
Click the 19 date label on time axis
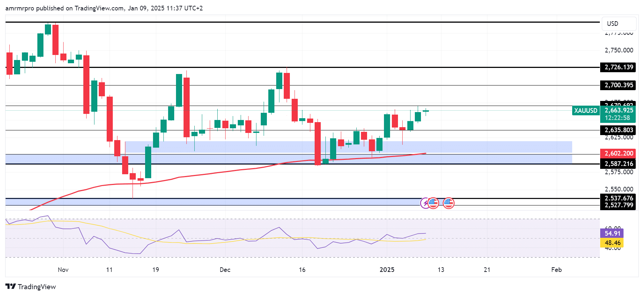click(x=156, y=270)
